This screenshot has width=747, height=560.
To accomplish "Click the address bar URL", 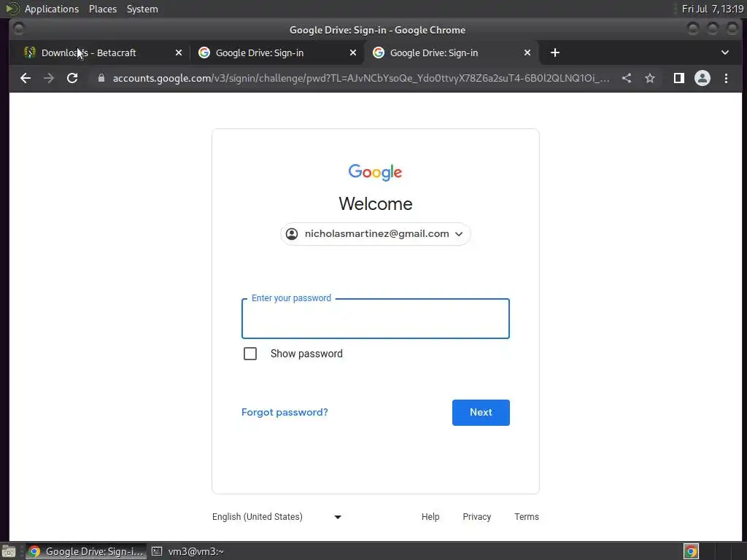I will [x=361, y=78].
